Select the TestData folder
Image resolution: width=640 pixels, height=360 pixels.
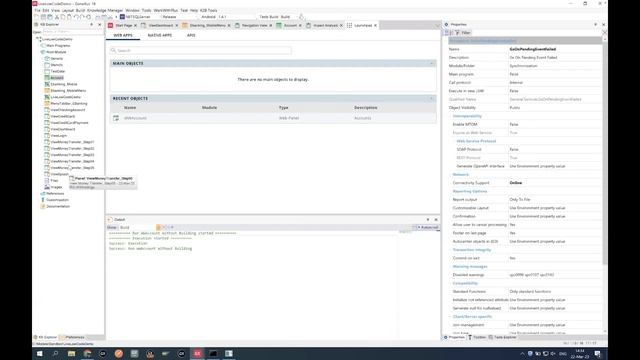click(x=58, y=71)
